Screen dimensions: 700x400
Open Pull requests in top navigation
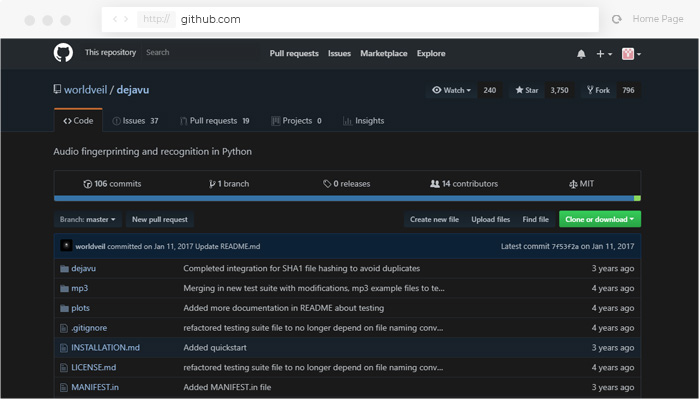pos(294,54)
